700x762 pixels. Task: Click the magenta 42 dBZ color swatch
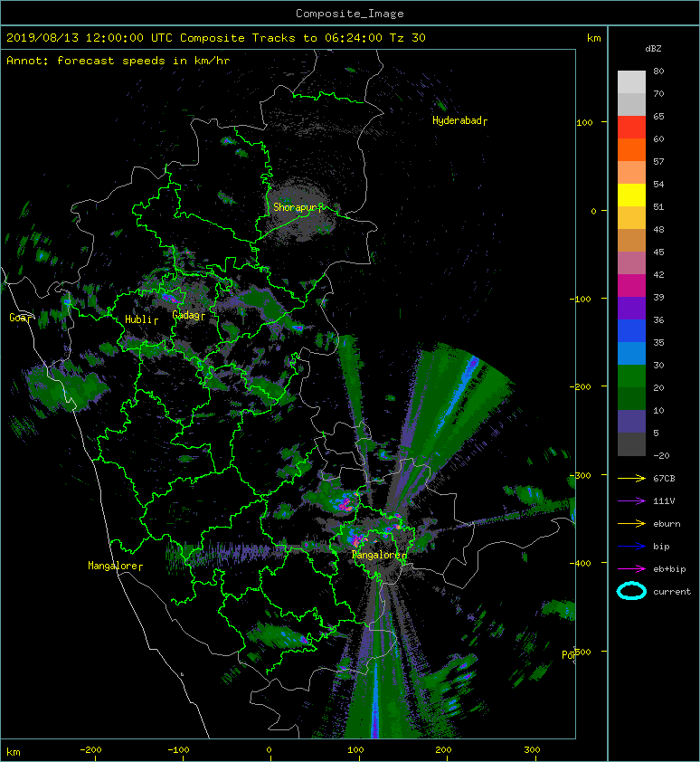631,285
